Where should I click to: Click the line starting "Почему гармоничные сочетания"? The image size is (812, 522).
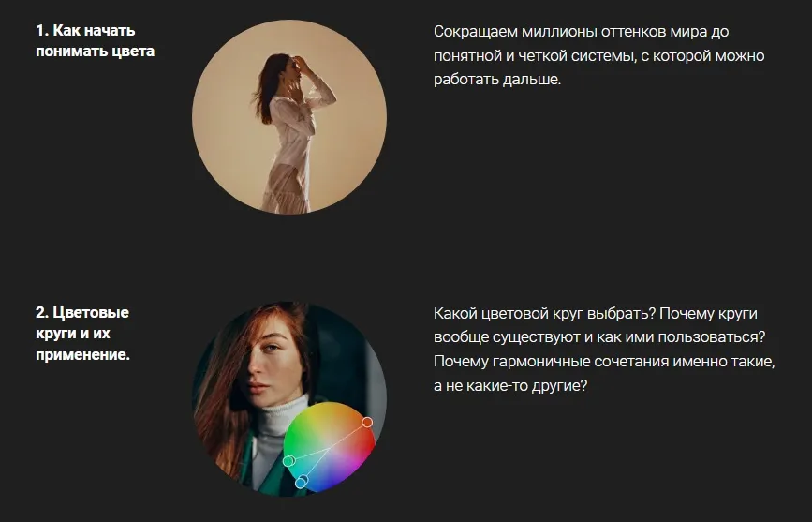[604, 362]
